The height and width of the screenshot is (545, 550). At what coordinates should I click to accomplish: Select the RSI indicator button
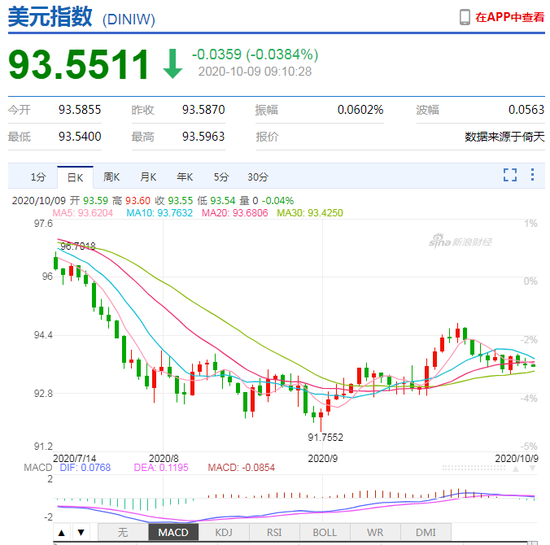[x=274, y=533]
